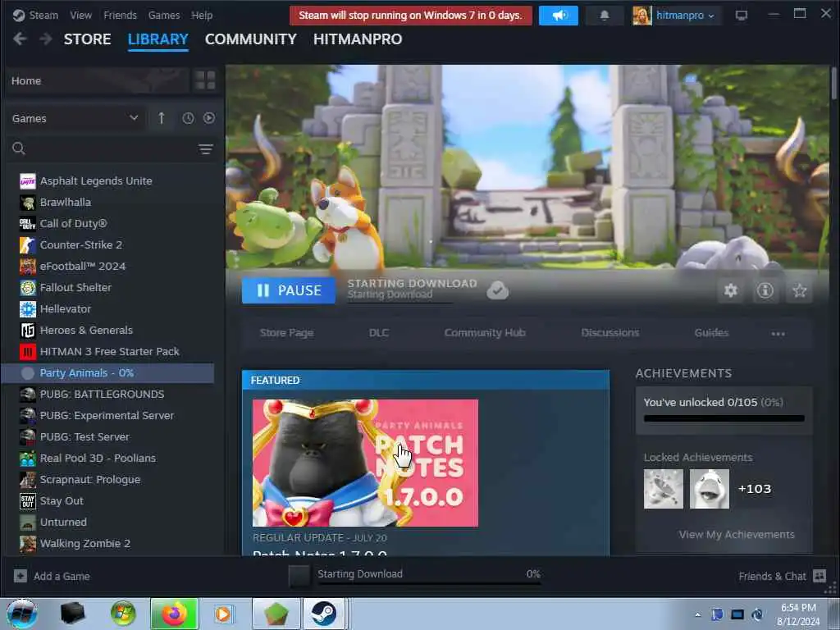Open the Patch Notes 1.7.0.0 thumbnail
This screenshot has width=840, height=630.
[x=365, y=463]
